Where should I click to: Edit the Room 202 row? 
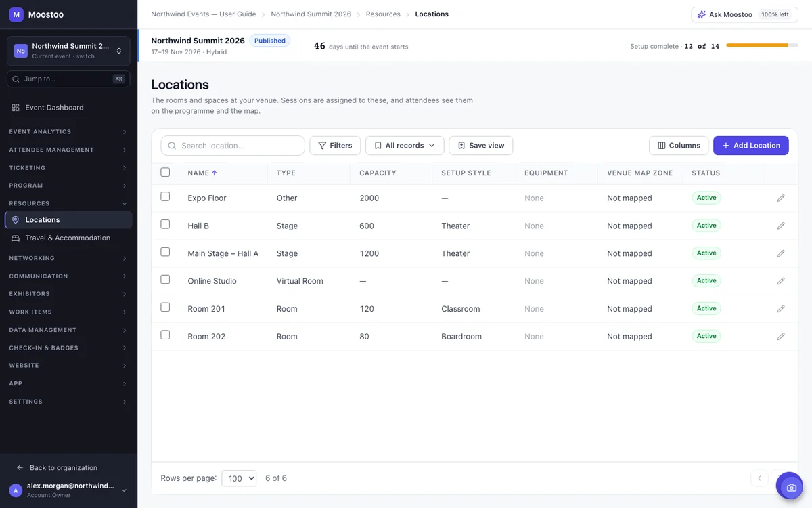[781, 336]
